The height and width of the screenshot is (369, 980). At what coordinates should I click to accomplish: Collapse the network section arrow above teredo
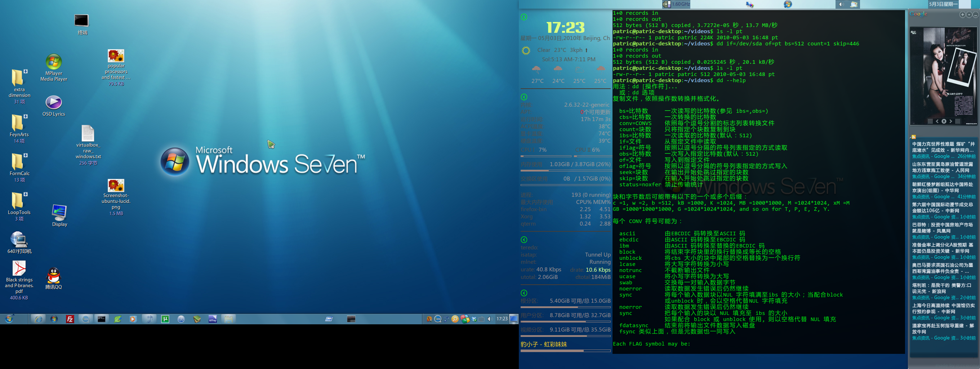pos(524,240)
